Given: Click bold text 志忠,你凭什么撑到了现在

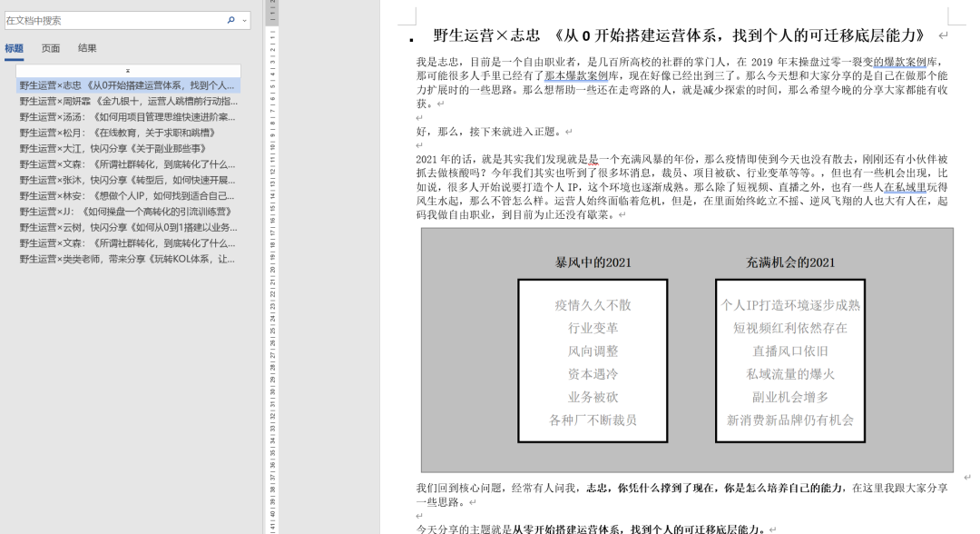Looking at the screenshot, I should coord(652,488).
